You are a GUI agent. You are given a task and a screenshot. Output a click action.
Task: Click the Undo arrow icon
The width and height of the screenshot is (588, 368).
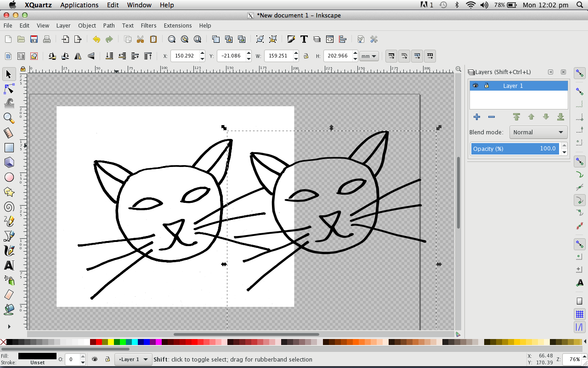tap(96, 39)
